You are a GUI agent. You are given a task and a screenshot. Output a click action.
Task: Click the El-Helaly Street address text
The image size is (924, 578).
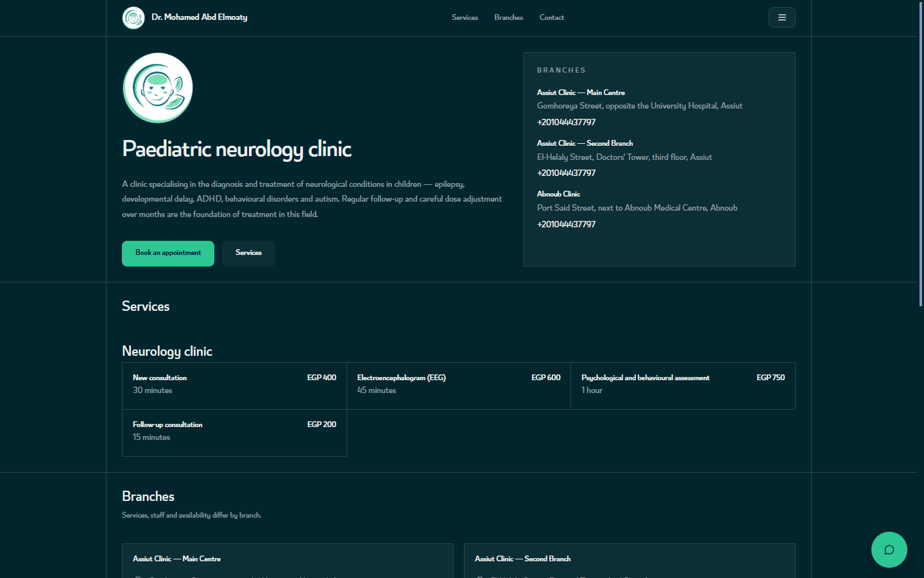coord(624,157)
